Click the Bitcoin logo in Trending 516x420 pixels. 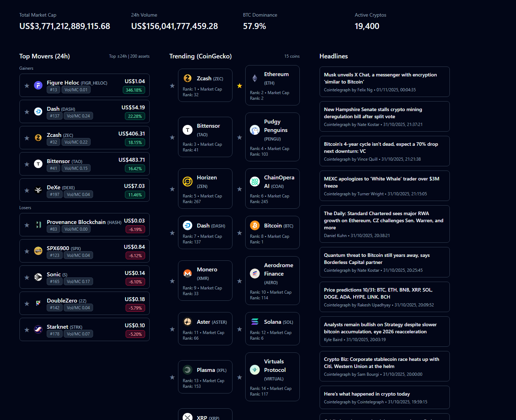coord(255,225)
